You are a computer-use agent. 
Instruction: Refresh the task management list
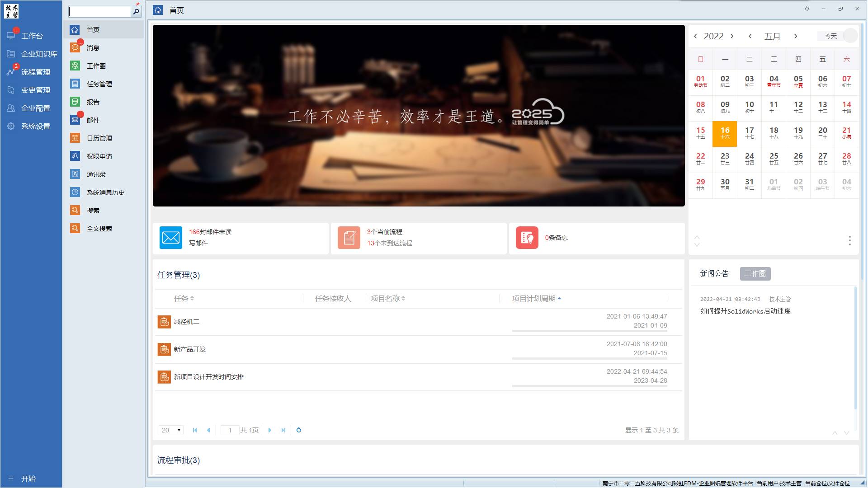click(299, 430)
